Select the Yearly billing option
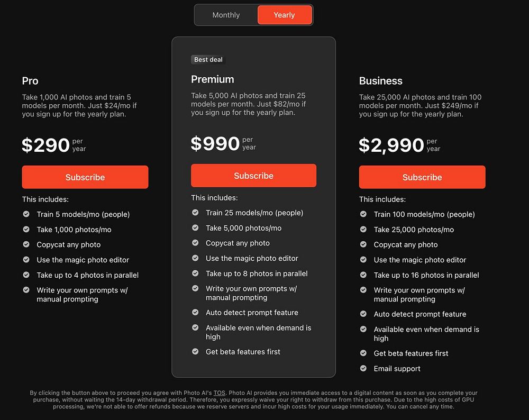Screen dimensions: 529x420 285,15
